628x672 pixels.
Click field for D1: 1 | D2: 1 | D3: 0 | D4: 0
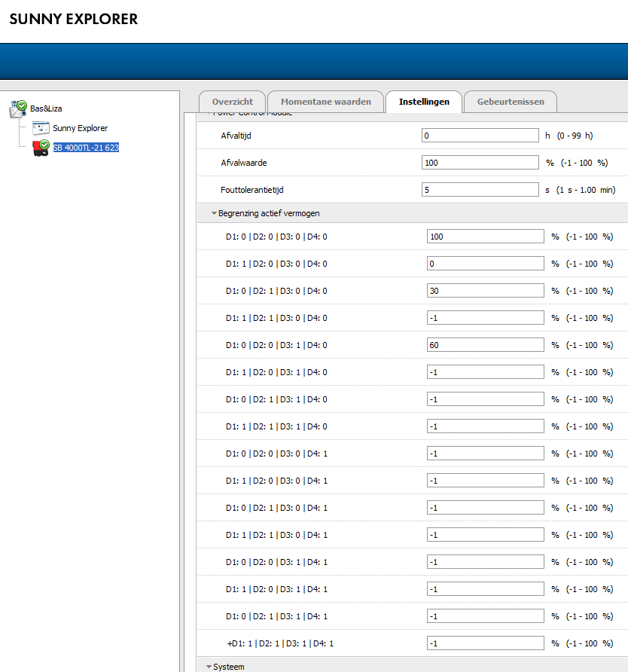coord(486,318)
